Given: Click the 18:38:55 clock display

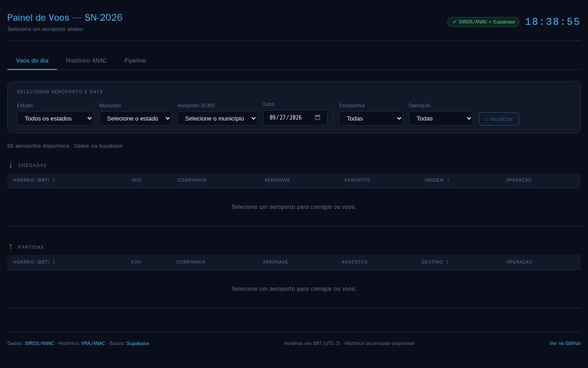Looking at the screenshot, I should [553, 22].
